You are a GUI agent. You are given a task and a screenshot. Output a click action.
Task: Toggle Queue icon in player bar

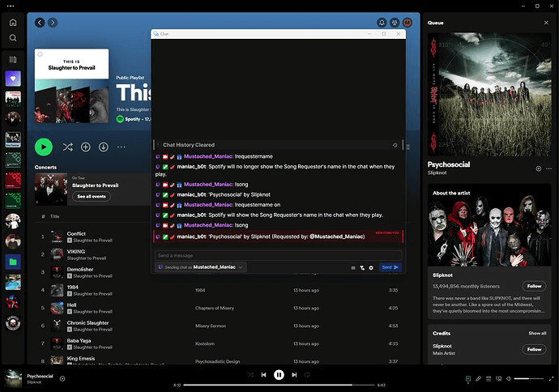(489, 379)
